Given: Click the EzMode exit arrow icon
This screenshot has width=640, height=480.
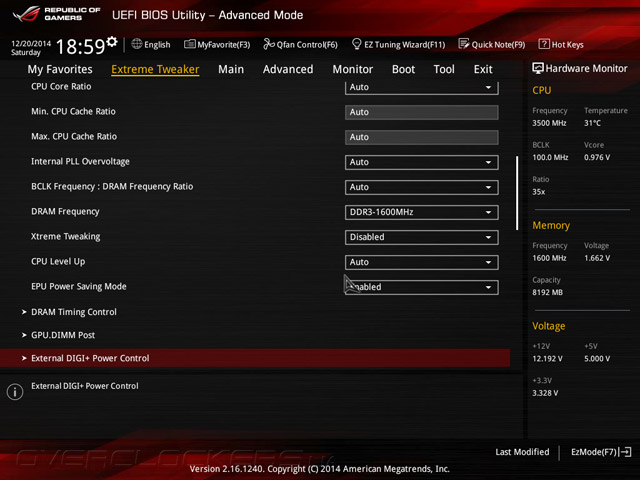Looking at the screenshot, I should coord(626,452).
